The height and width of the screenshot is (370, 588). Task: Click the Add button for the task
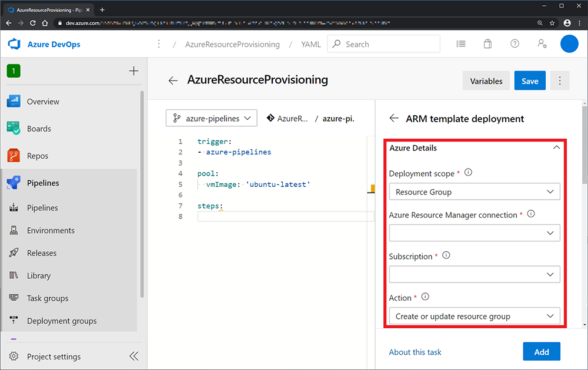(x=542, y=352)
